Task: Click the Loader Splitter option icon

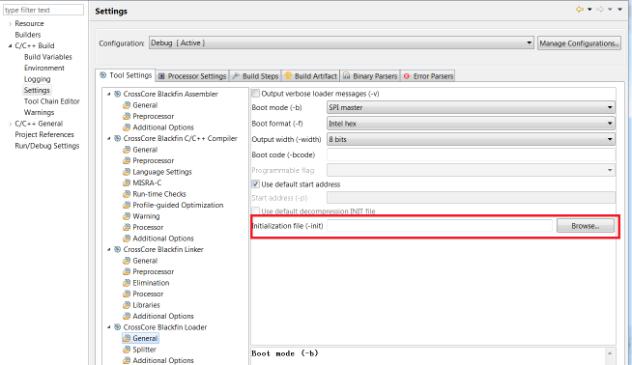Action: click(x=127, y=349)
